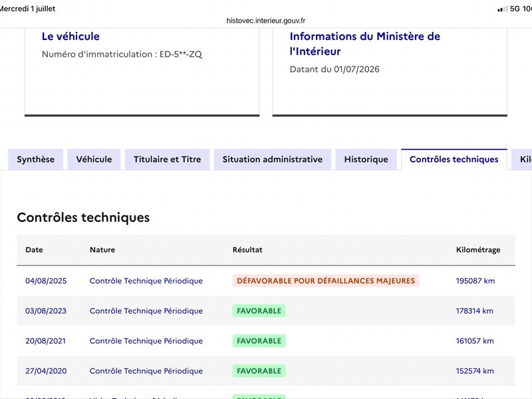532x399 pixels.
Task: Tap the 5G network indicator
Action: click(x=515, y=9)
